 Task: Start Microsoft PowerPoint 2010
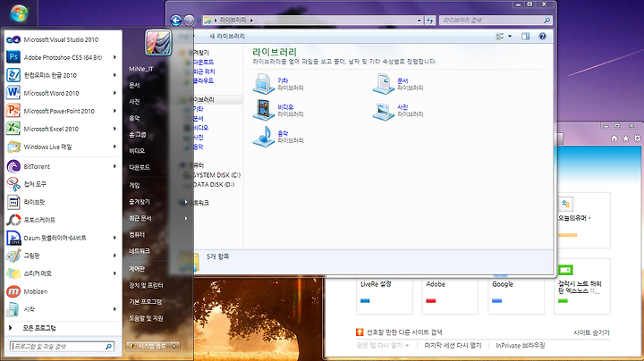tap(62, 111)
